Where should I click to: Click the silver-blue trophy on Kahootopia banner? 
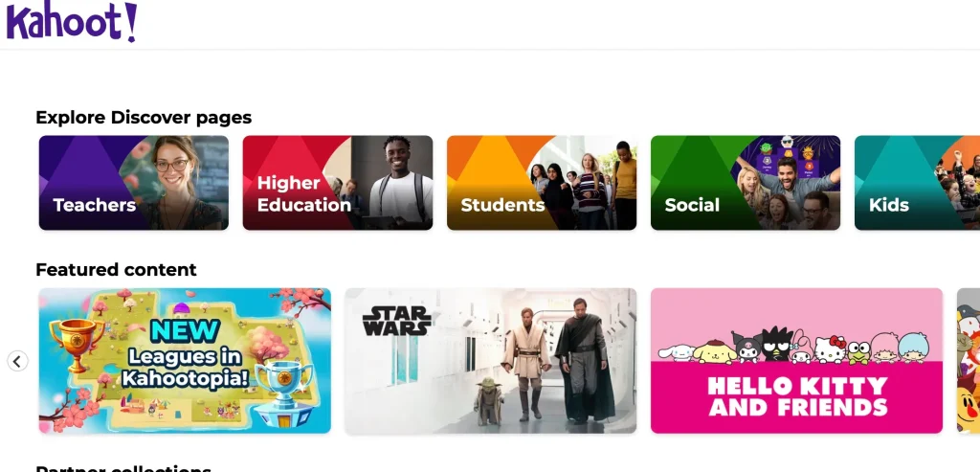284,392
